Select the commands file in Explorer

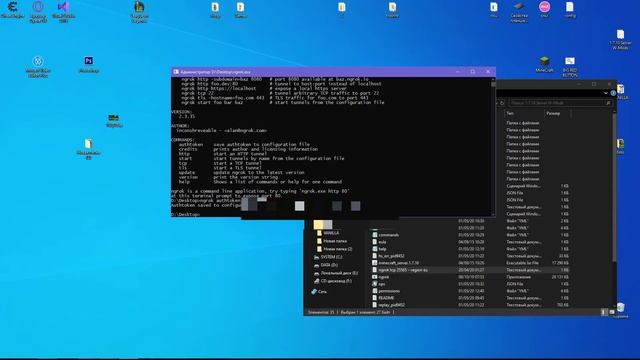tap(386, 235)
